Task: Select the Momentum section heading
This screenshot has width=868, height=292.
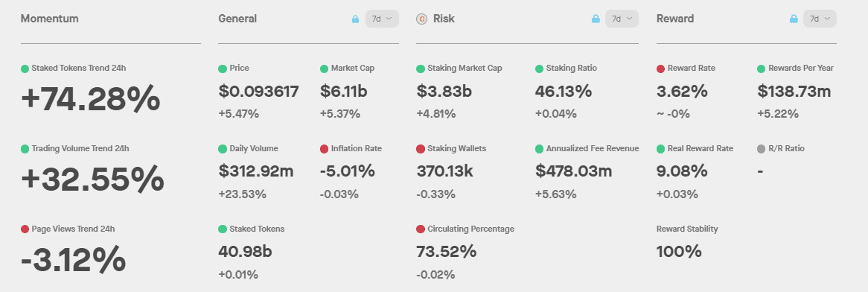Action: [50, 19]
